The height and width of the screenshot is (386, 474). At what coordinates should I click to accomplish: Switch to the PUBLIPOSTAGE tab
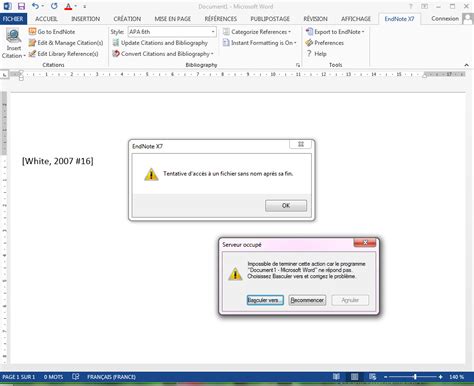(270, 19)
